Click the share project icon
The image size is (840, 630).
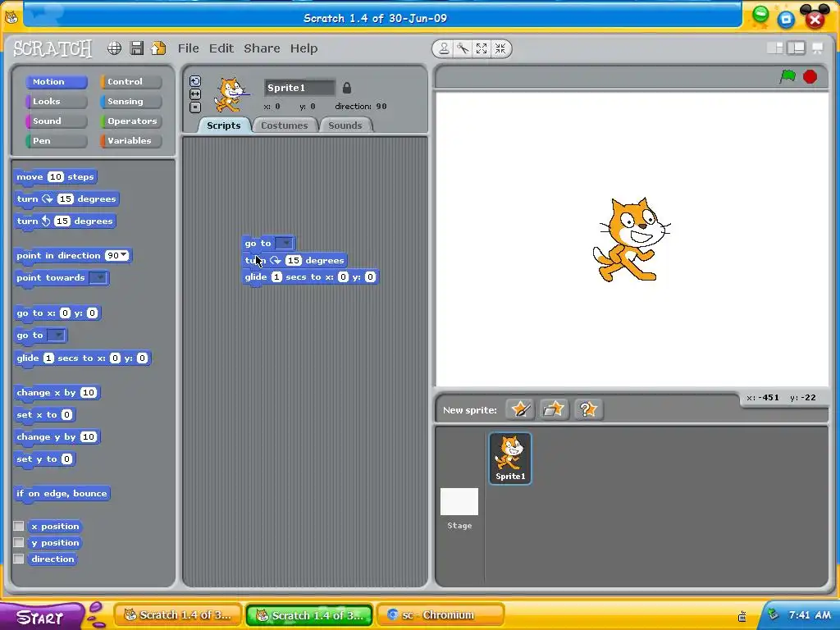point(158,48)
